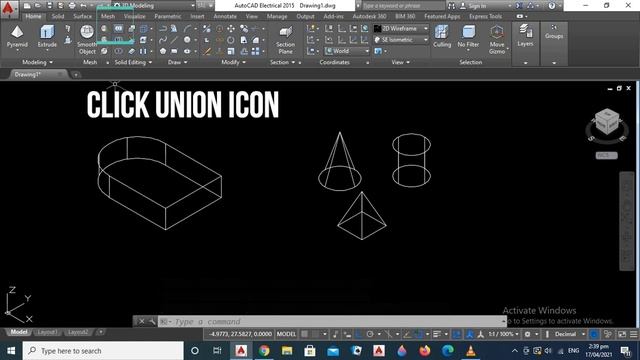This screenshot has width=640, height=360.
Task: Switch to the Surface ribbon tab
Action: 82,16
